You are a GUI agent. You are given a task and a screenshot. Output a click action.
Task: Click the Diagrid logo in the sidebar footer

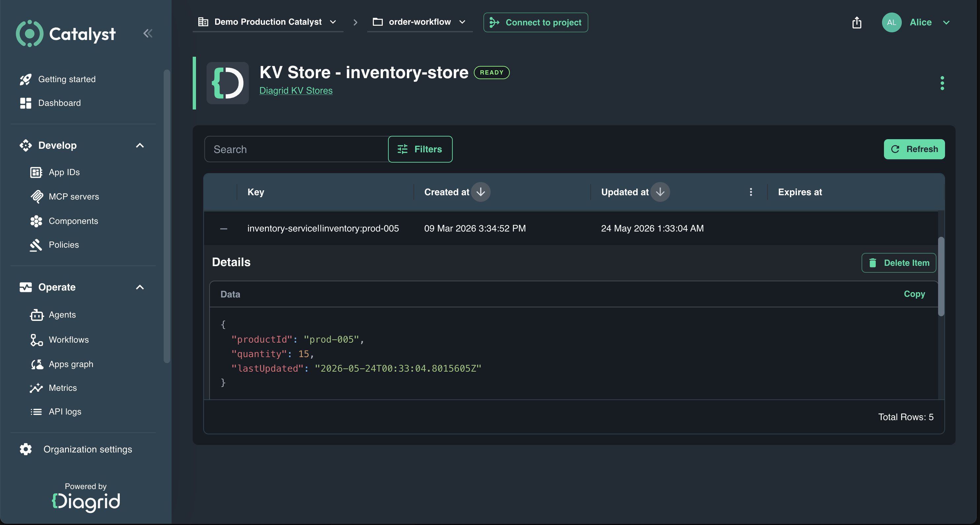pos(85,502)
